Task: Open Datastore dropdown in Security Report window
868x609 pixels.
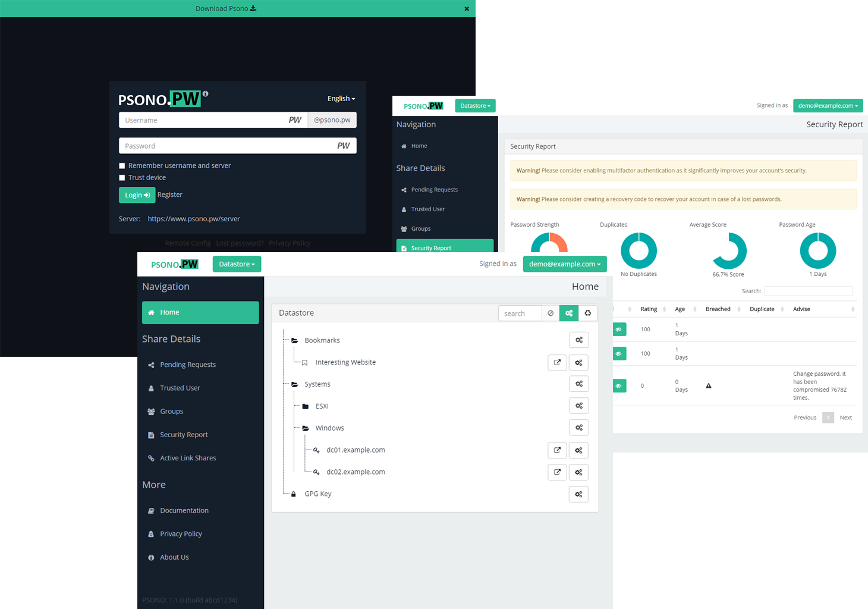Action: click(x=475, y=106)
